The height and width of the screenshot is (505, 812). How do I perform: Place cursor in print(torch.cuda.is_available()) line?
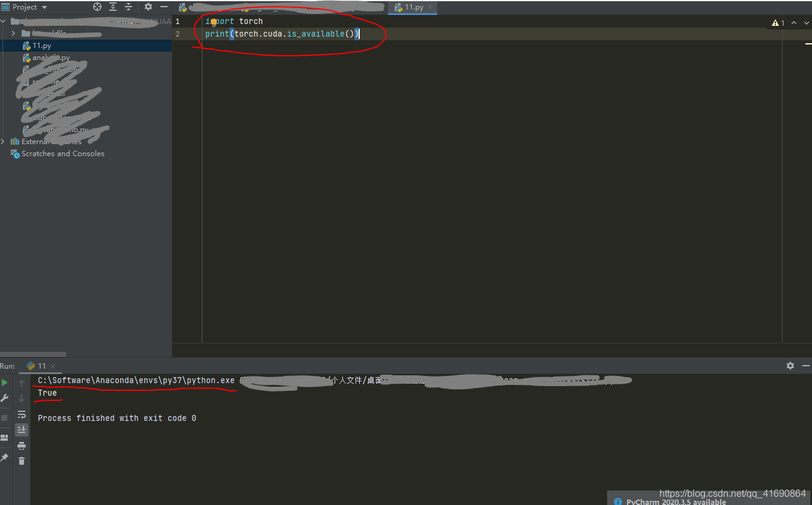point(282,34)
